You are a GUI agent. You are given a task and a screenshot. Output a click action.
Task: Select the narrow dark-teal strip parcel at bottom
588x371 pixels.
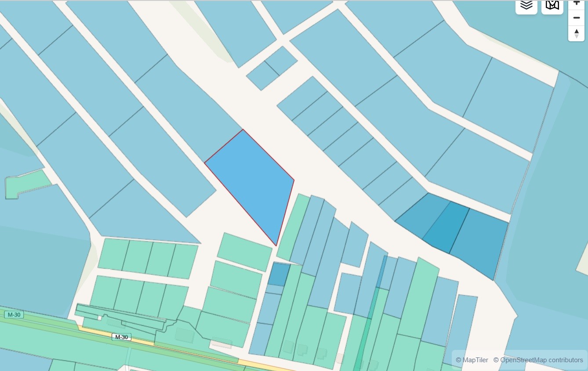pos(366,334)
